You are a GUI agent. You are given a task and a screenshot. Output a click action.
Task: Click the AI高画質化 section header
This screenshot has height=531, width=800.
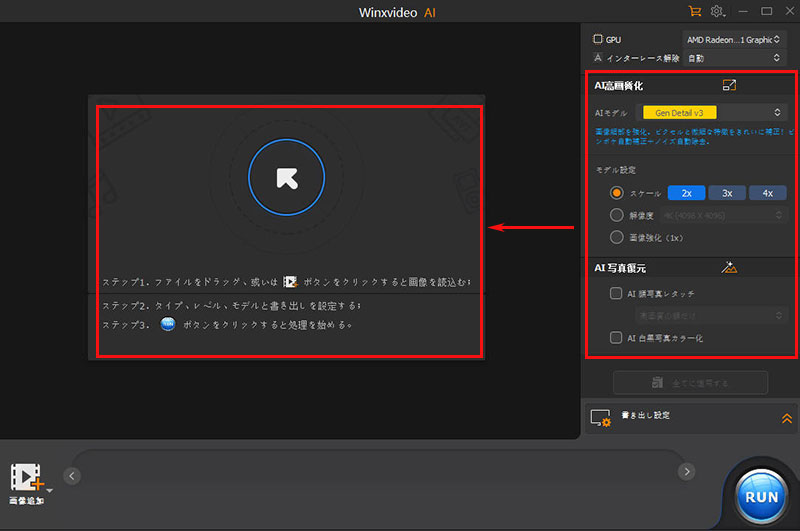(618, 86)
